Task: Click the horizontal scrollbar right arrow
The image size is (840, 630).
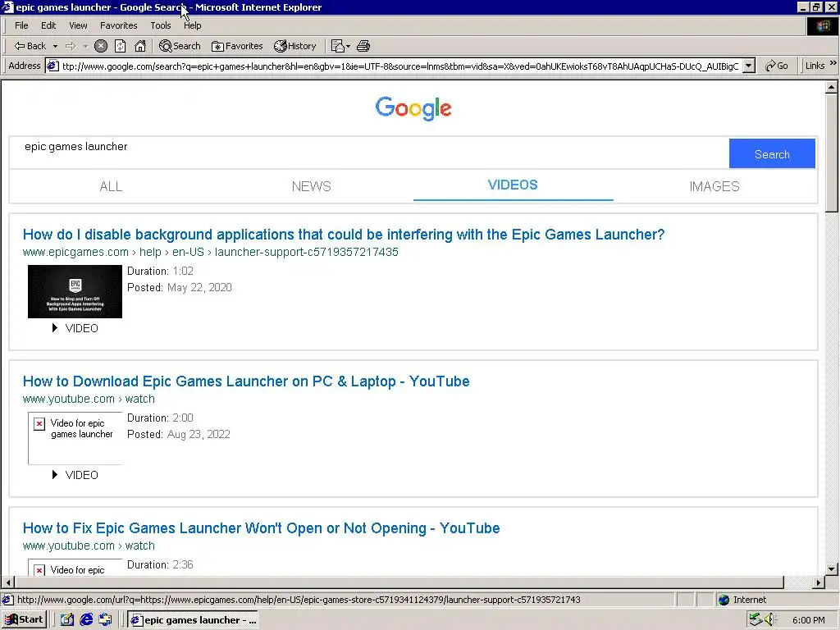Action: click(x=818, y=582)
